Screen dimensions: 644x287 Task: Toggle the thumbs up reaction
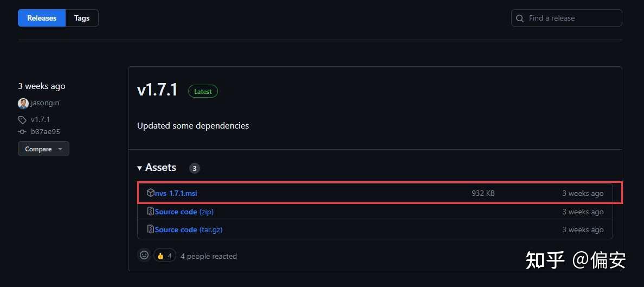tap(164, 256)
